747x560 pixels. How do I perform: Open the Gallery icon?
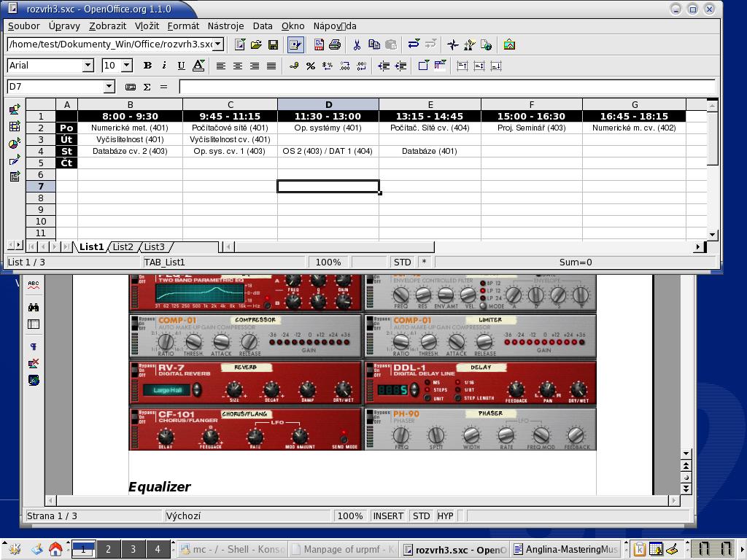[x=509, y=44]
